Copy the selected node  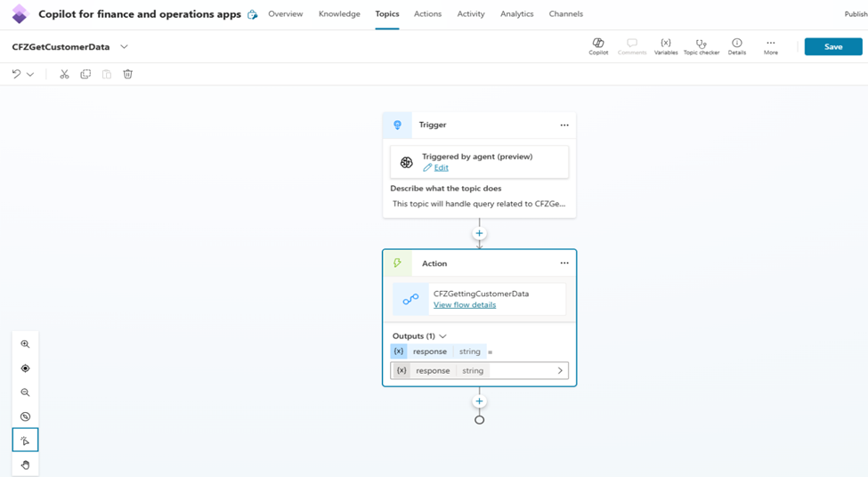tap(85, 74)
